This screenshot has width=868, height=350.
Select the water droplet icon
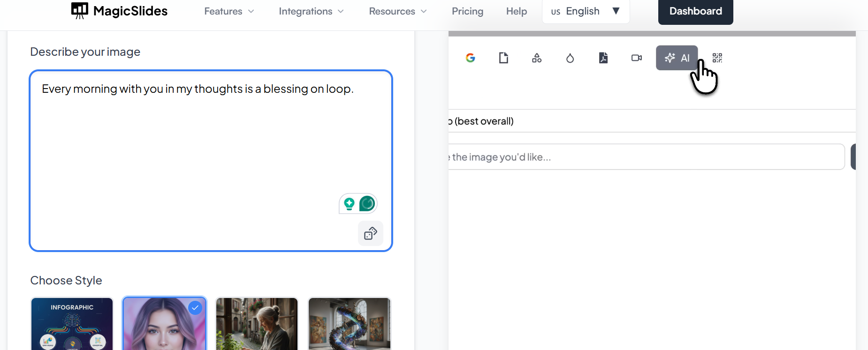(570, 58)
